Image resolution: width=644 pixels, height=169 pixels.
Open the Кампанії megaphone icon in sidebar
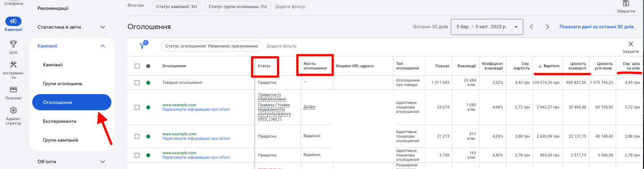pos(13,21)
